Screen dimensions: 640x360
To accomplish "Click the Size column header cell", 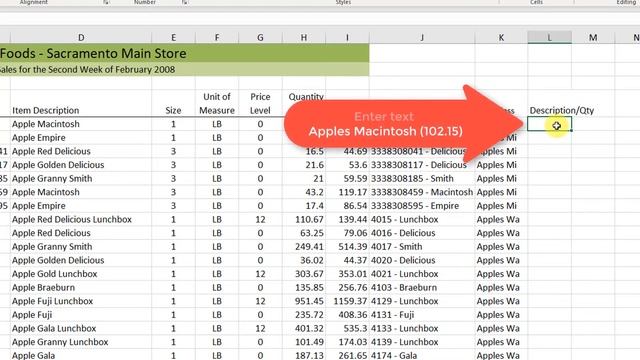I will point(173,110).
